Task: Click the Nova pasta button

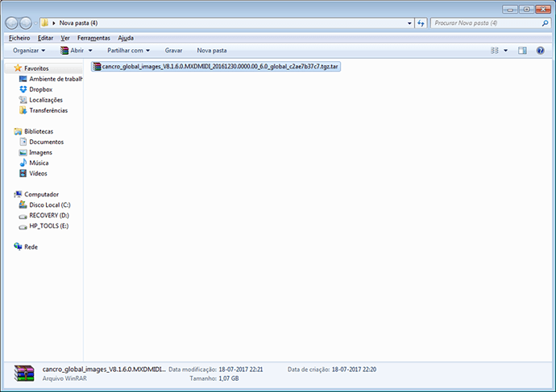Action: pos(211,50)
